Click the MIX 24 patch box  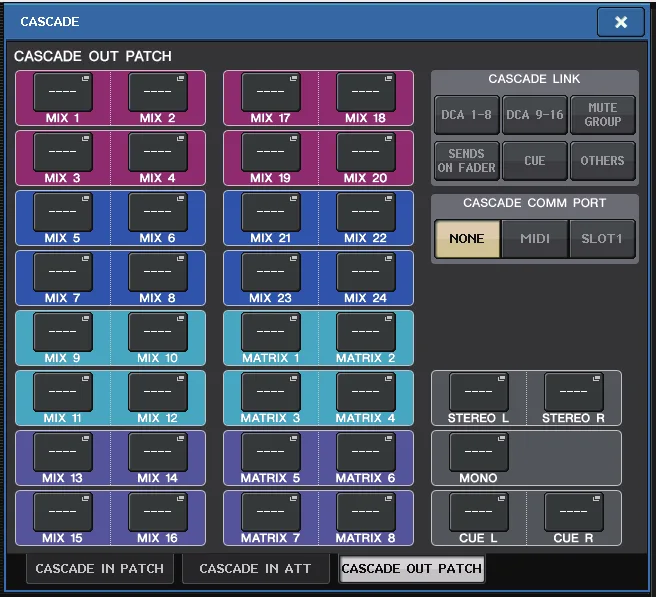click(x=366, y=272)
